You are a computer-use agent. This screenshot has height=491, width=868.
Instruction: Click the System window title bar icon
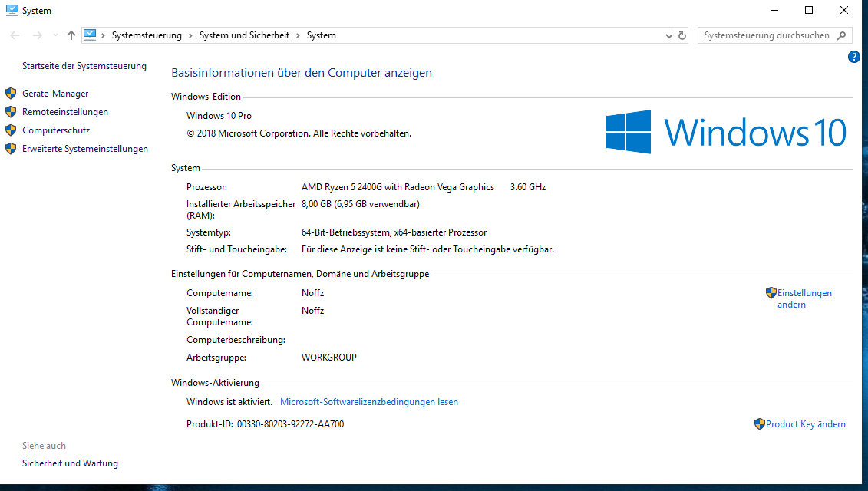(12, 11)
